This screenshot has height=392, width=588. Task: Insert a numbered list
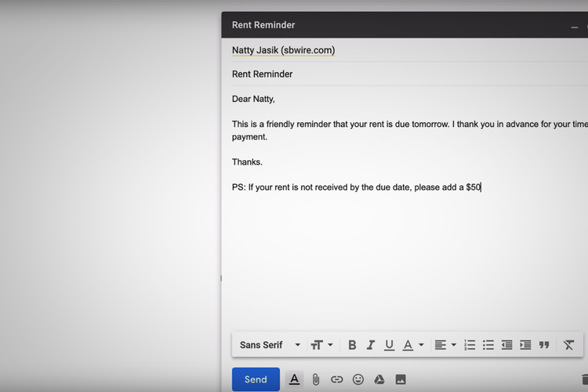(470, 345)
